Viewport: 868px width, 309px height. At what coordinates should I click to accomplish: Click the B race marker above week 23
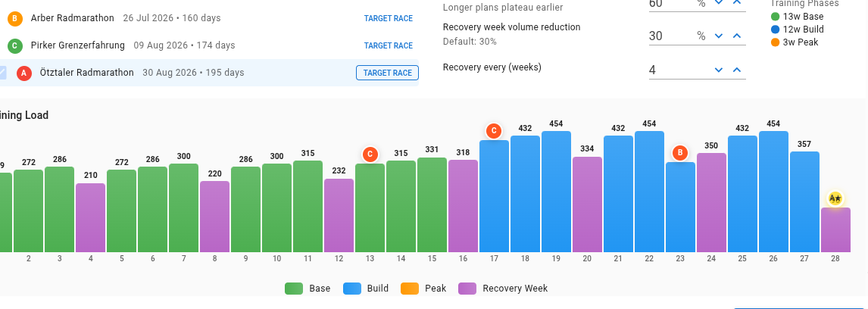(x=680, y=153)
